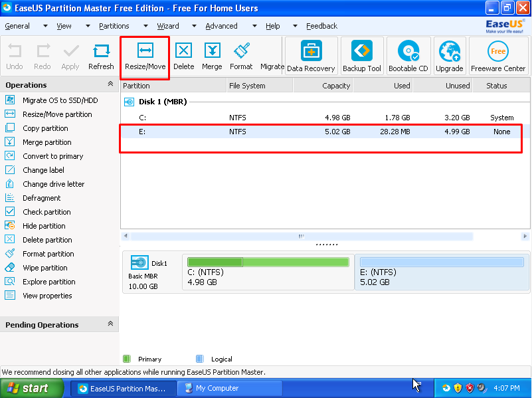Screen dimensions: 532x398
Task: Open the General menu
Action: [17, 26]
